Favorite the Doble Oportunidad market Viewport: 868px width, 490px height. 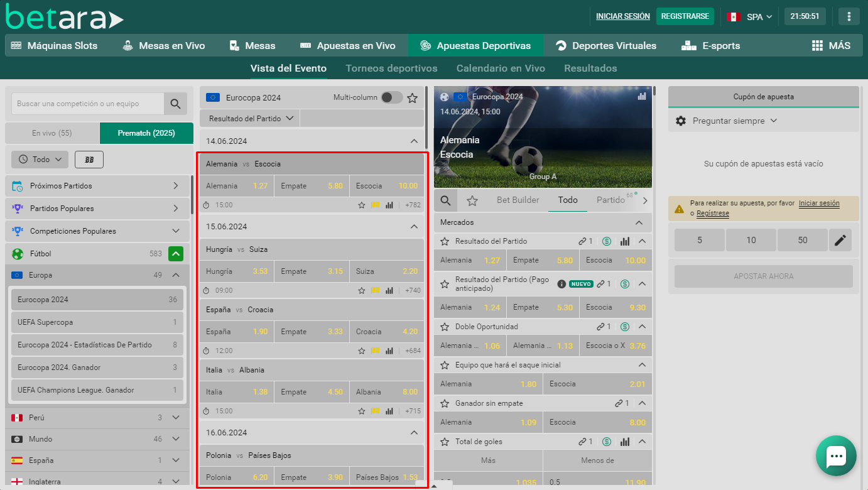click(x=445, y=327)
